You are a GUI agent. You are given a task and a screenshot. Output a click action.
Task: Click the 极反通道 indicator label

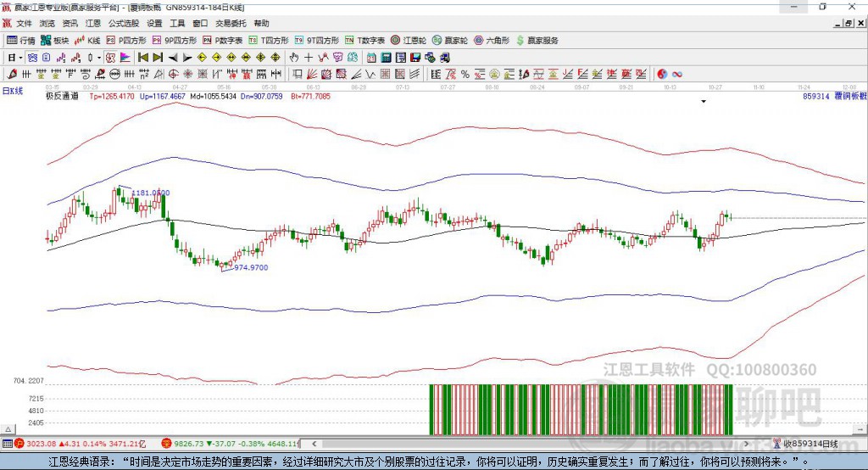point(63,97)
